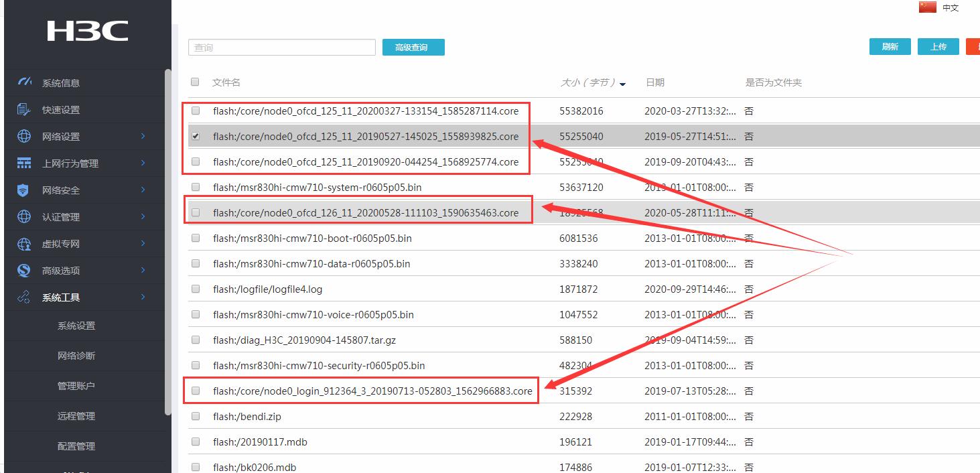
Task: Check the diag_H3C tar.gz checkbox
Action: point(196,340)
